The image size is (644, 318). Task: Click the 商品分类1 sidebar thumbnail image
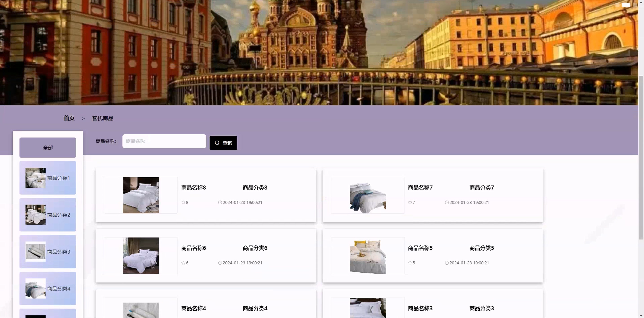point(35,178)
